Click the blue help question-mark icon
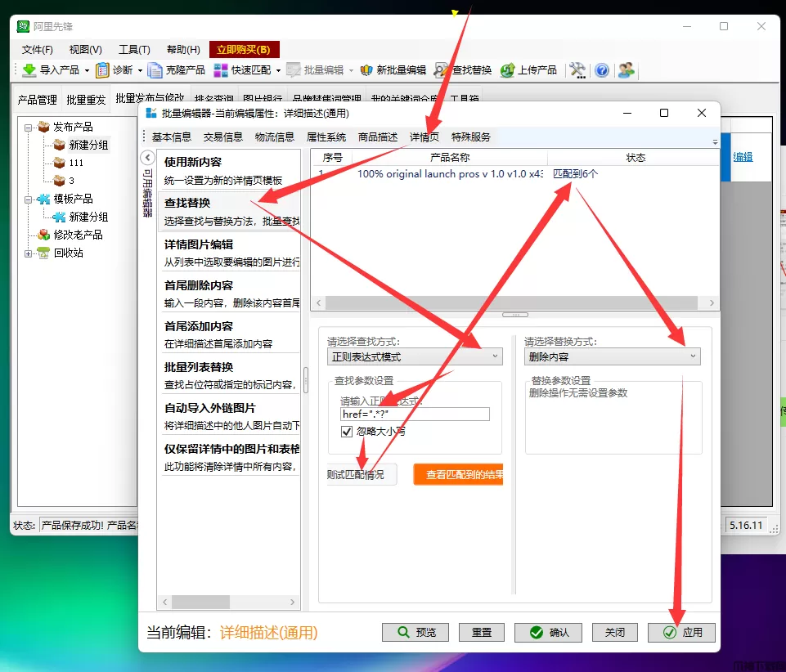Image resolution: width=786 pixels, height=672 pixels. [x=602, y=70]
